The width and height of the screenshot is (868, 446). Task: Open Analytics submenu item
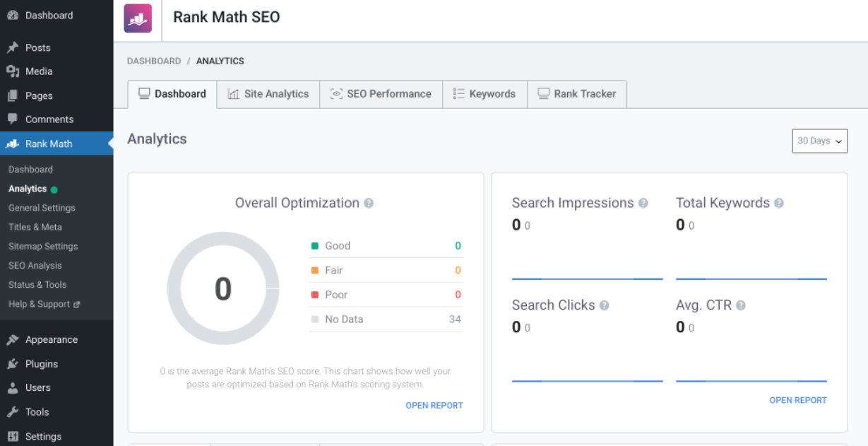click(28, 189)
